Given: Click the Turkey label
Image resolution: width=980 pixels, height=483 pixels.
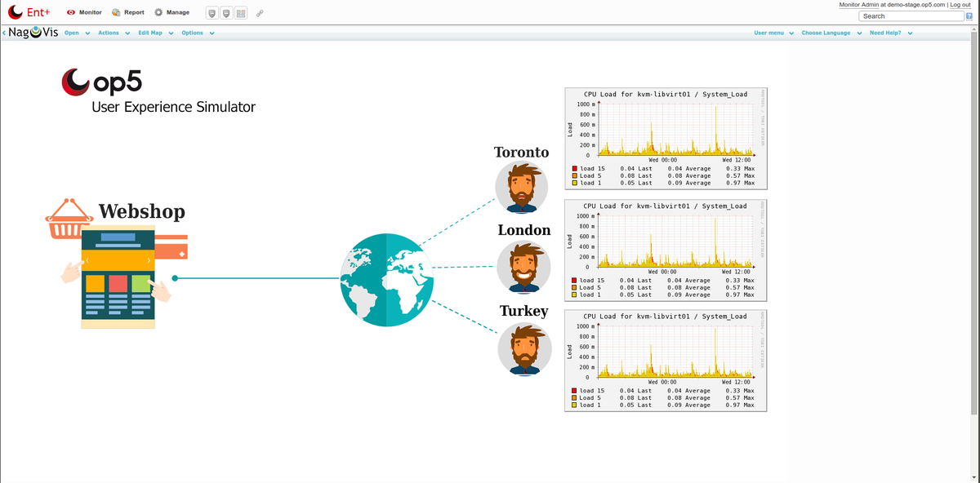Looking at the screenshot, I should [x=523, y=312].
